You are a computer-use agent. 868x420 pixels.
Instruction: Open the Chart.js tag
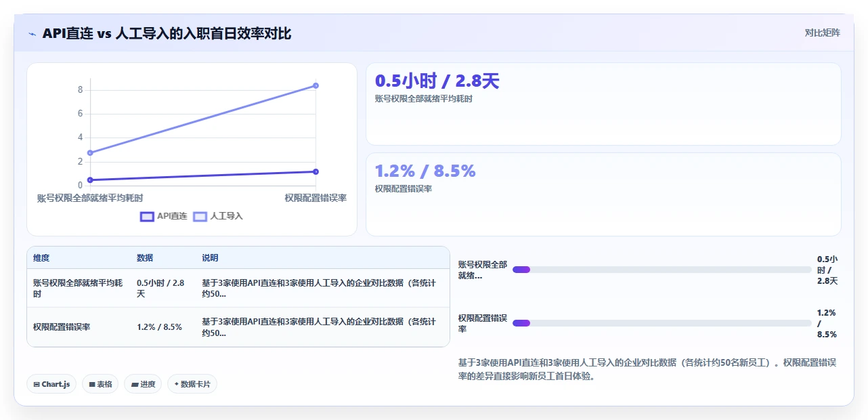tap(52, 384)
